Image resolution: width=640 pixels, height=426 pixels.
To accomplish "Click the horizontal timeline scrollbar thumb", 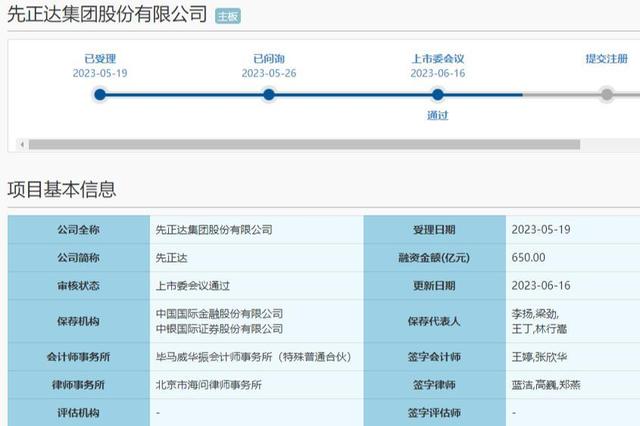I will [x=304, y=144].
